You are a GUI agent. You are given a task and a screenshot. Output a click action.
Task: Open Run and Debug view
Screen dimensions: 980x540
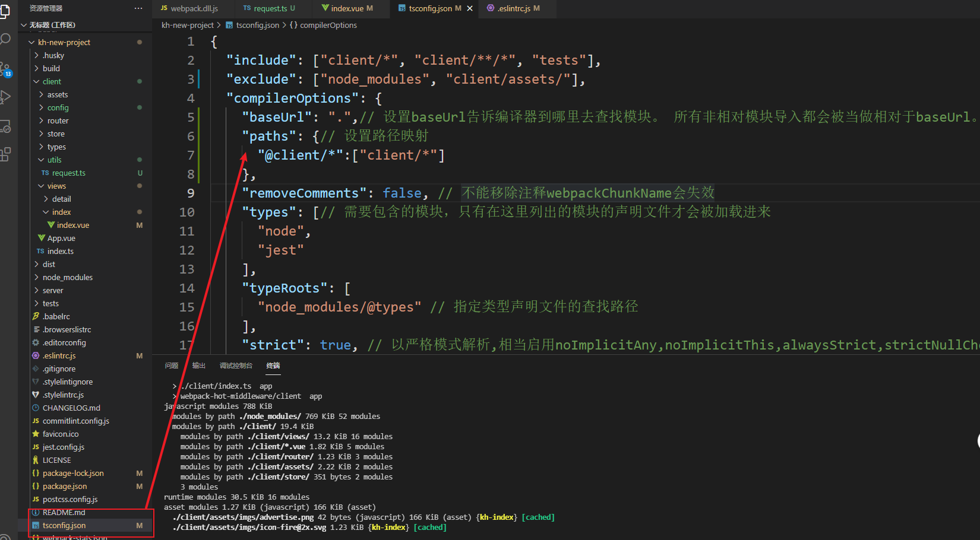point(5,97)
